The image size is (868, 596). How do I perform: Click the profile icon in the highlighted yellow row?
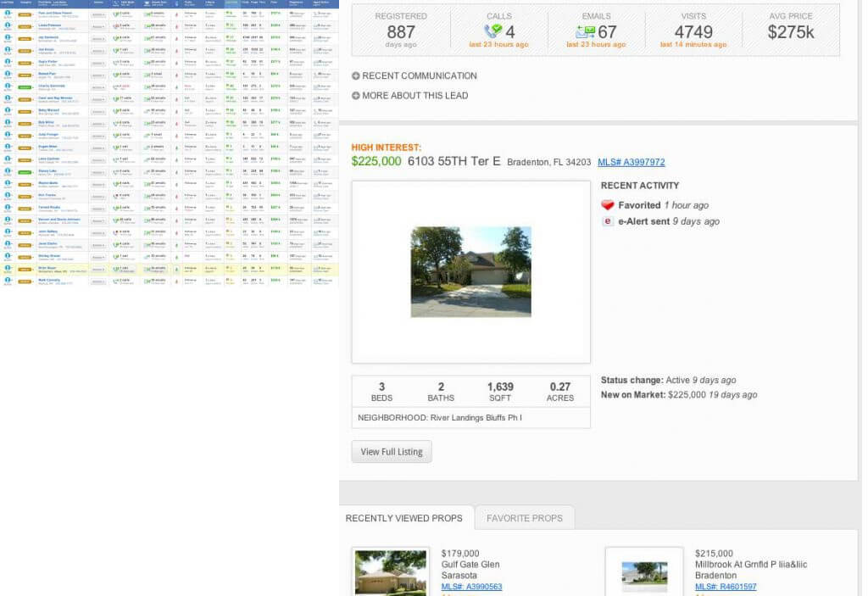click(8, 268)
